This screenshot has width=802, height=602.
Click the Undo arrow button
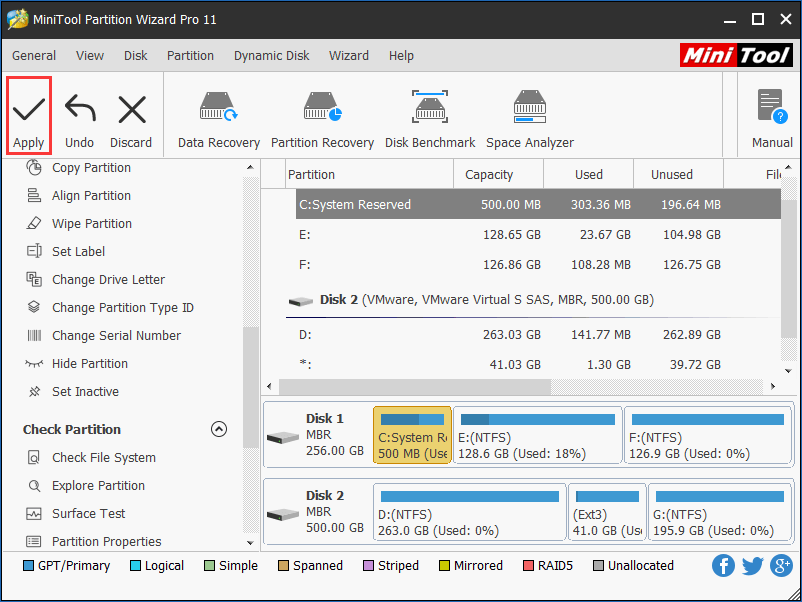click(80, 121)
